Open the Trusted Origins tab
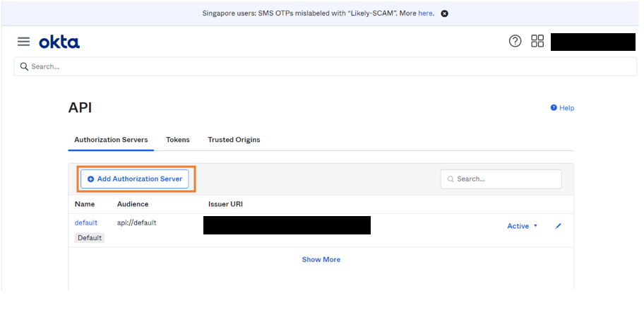This screenshot has width=644, height=310. coord(234,140)
